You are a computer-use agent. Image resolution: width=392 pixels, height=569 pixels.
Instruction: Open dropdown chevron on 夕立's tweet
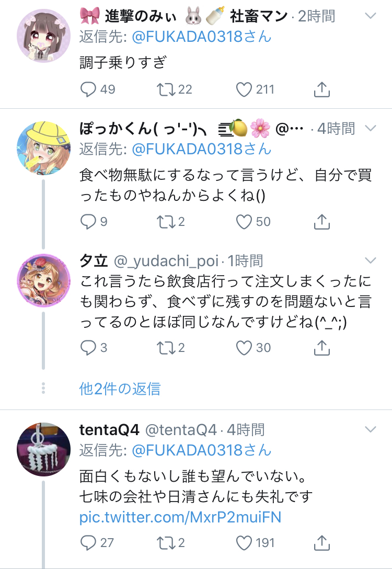(x=370, y=260)
